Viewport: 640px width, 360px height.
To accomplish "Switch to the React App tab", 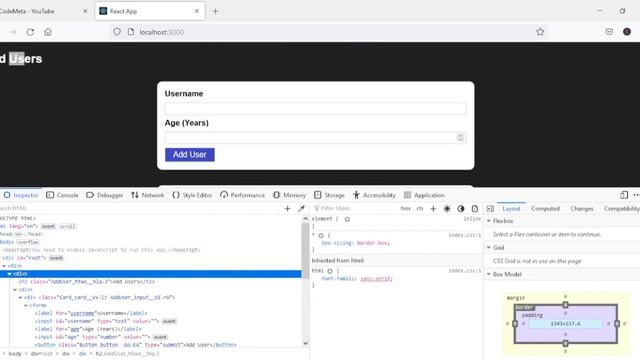I will point(150,11).
